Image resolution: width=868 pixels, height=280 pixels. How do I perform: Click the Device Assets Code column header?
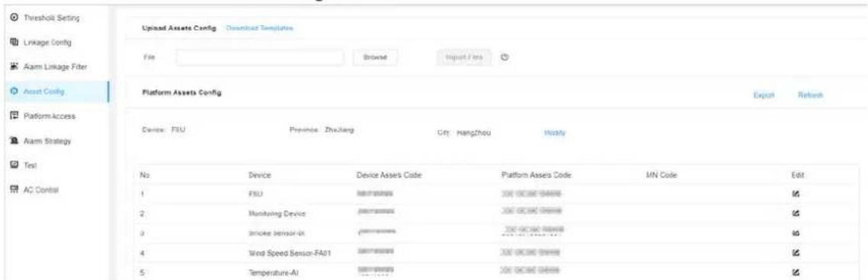click(389, 175)
